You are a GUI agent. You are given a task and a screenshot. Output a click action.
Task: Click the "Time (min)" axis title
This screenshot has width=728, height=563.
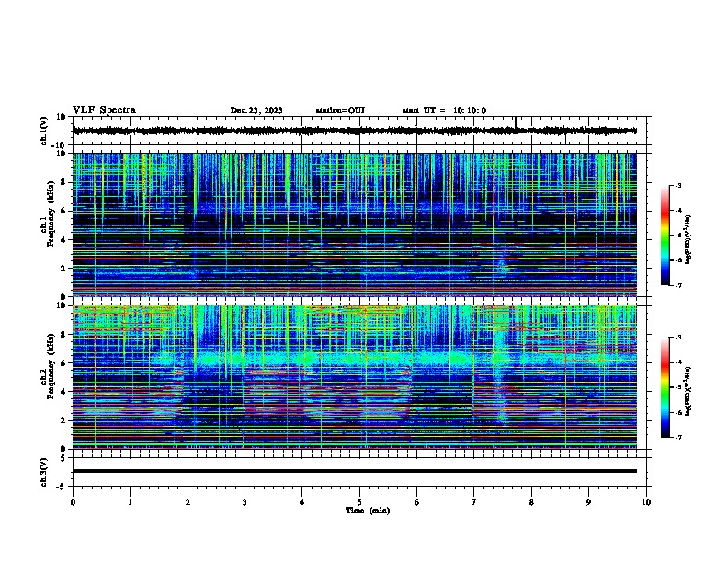tap(368, 511)
